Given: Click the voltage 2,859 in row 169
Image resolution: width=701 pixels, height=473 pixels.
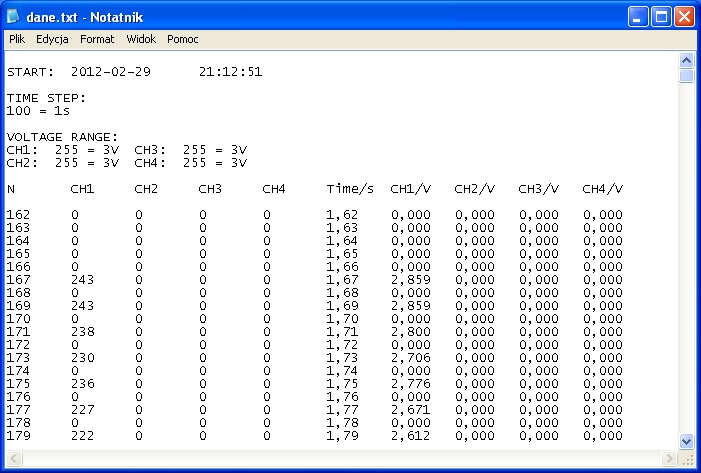Looking at the screenshot, I should pos(411,306).
